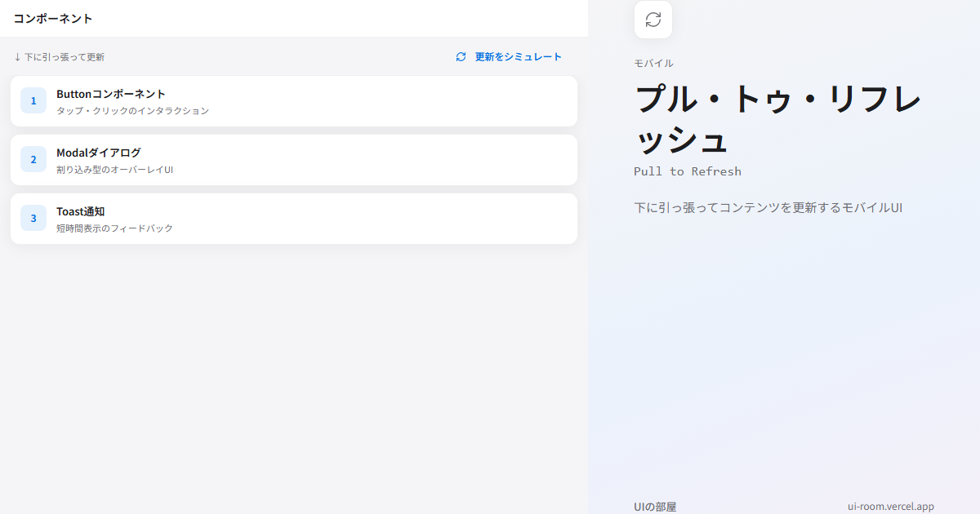
Task: Click the number 2 badge on the Modal card
Action: [x=33, y=159]
